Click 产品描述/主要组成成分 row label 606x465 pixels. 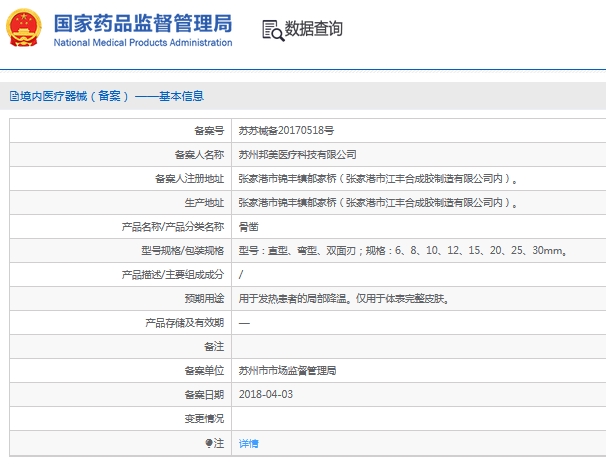click(173, 274)
